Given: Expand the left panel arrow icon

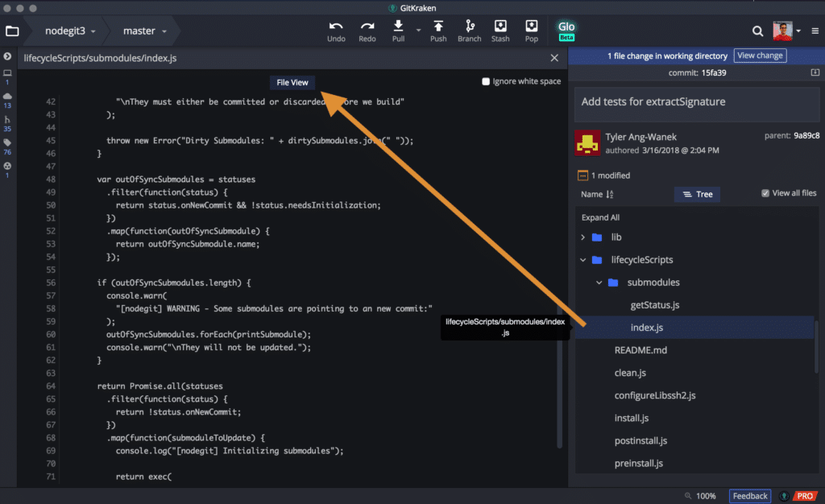Looking at the screenshot, I should pos(7,56).
